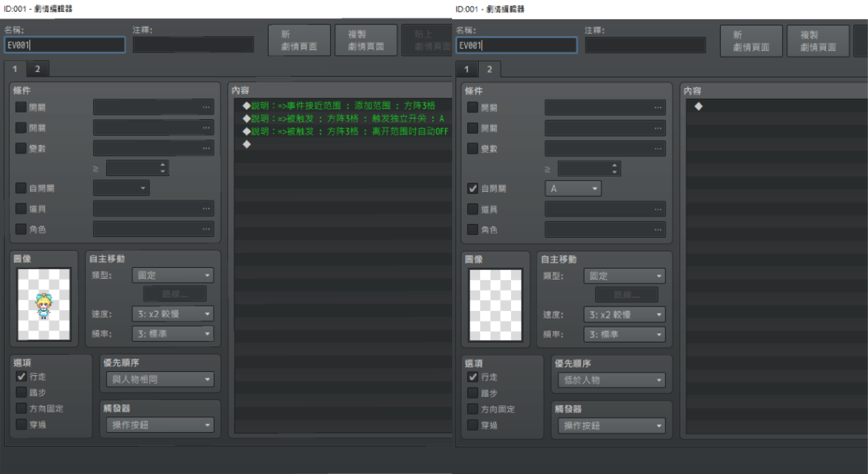Uncheck 自開關 condition in page 2 window
Screen dimensions: 868x474
click(x=473, y=189)
